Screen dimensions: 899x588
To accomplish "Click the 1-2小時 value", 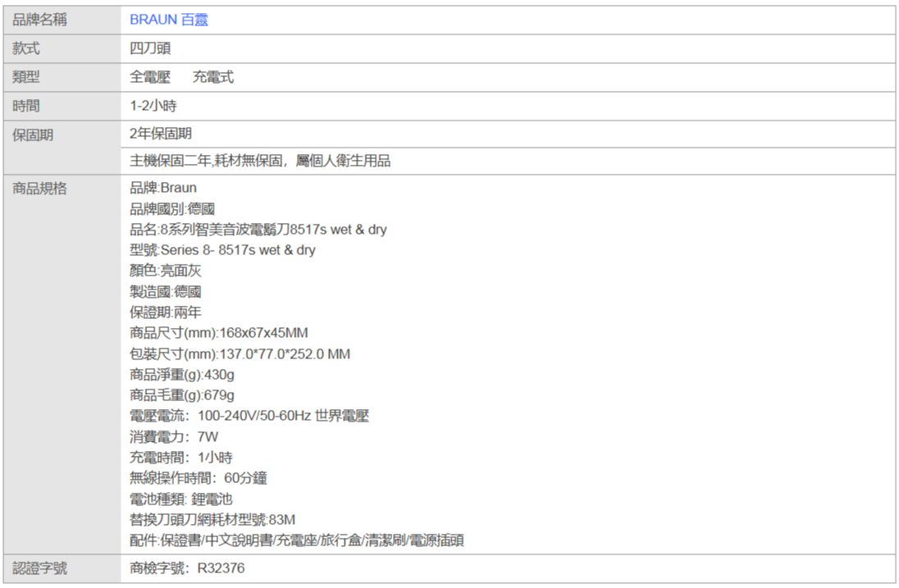I will pyautogui.click(x=153, y=106).
